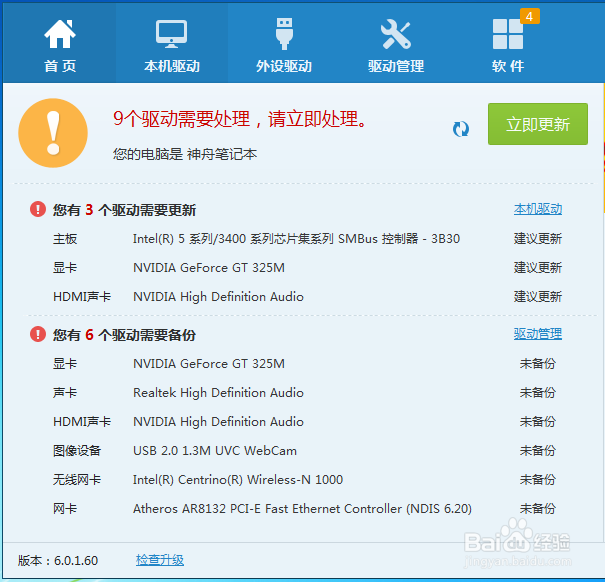Click the 主板 category label
Screen dimensions: 605x582
[65, 239]
